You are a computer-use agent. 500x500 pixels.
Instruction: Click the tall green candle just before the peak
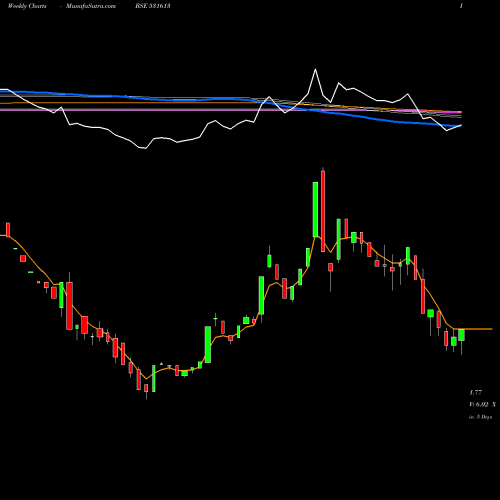click(x=315, y=210)
